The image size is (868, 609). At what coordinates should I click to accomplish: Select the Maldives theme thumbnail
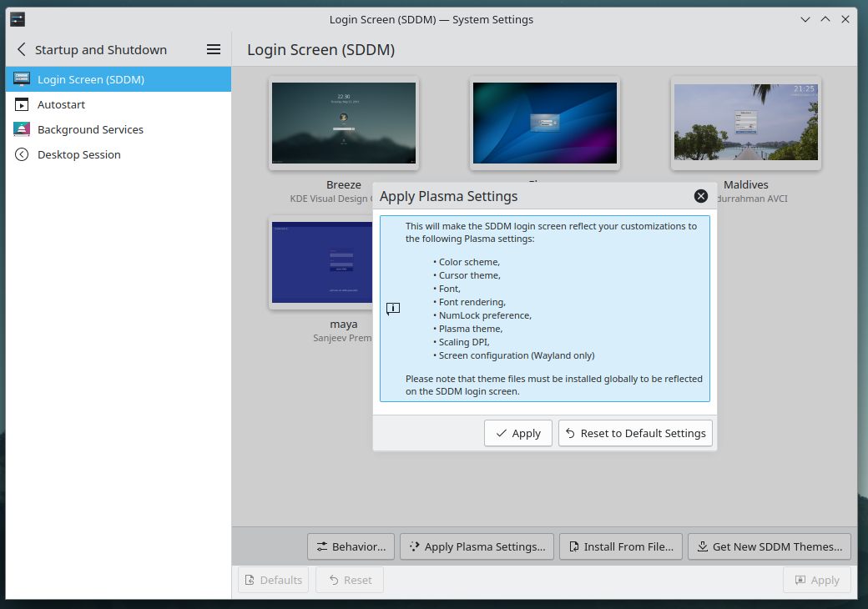746,123
